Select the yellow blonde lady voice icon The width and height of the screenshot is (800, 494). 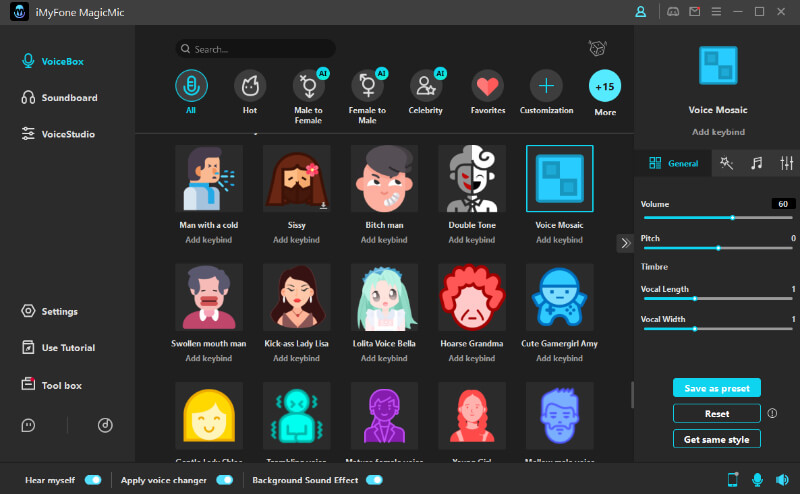pyautogui.click(x=209, y=415)
